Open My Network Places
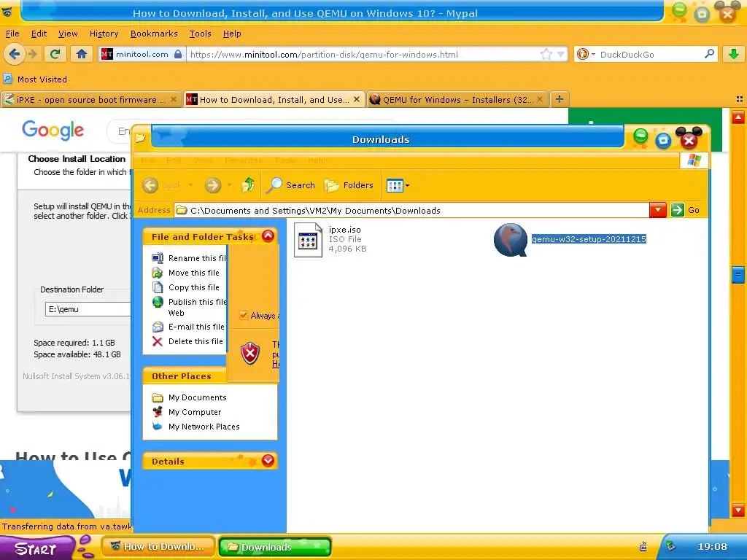Viewport: 747px width, 560px height. coord(196,426)
